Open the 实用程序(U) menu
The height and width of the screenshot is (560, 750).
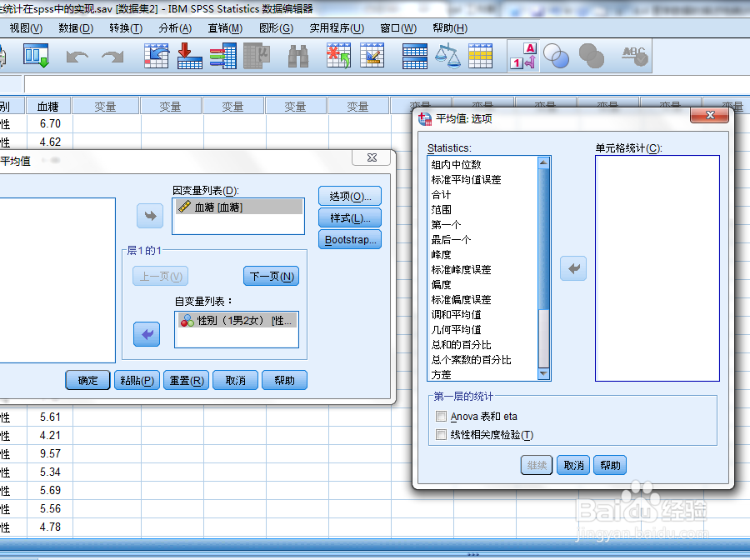(x=337, y=28)
